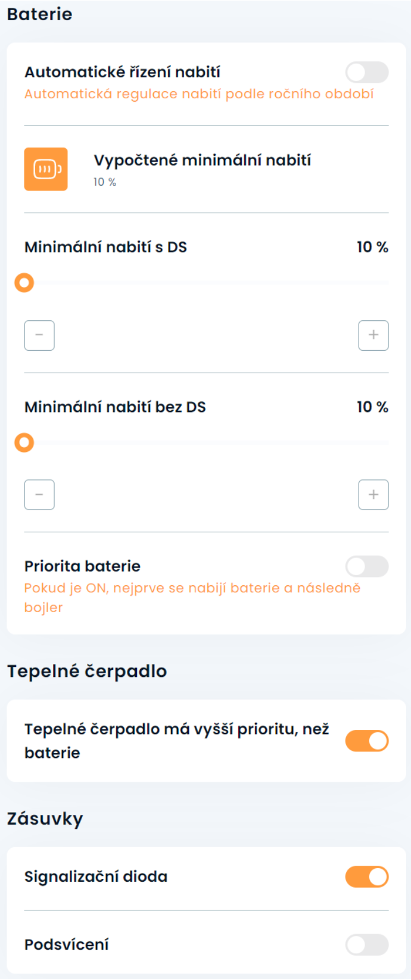Enable Automatické řízení nabití switch
This screenshot has width=411, height=980.
tap(367, 73)
